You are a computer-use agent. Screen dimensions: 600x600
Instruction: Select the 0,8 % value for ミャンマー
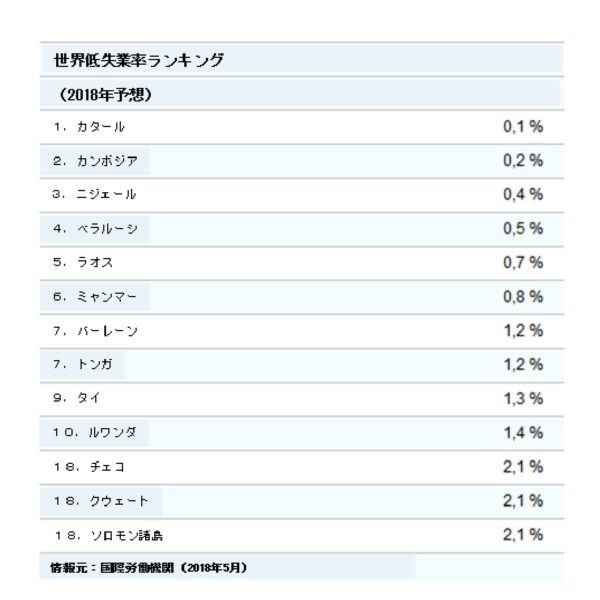point(523,297)
